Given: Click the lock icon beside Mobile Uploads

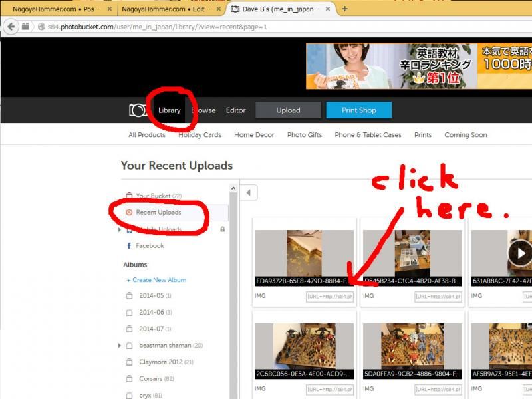Looking at the screenshot, I should (x=222, y=229).
